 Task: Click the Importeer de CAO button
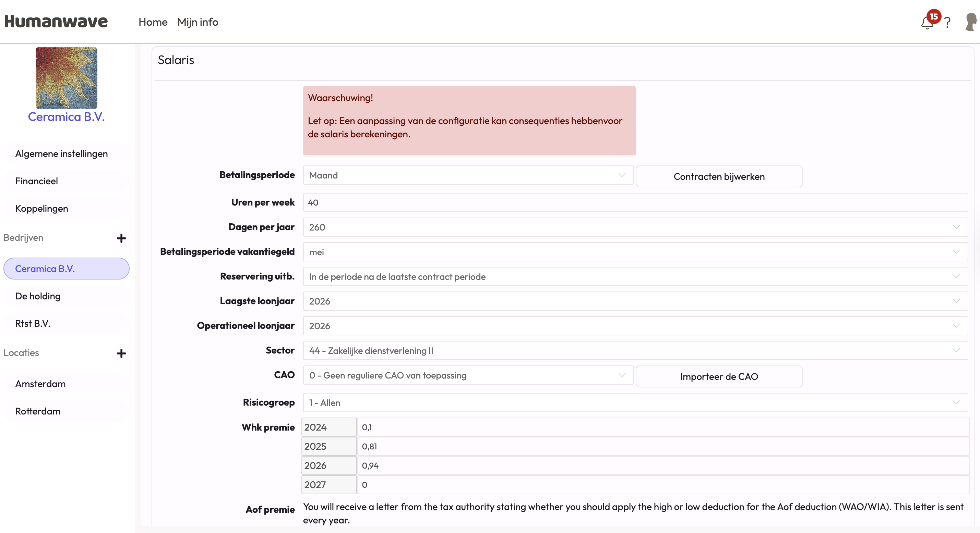coord(719,376)
